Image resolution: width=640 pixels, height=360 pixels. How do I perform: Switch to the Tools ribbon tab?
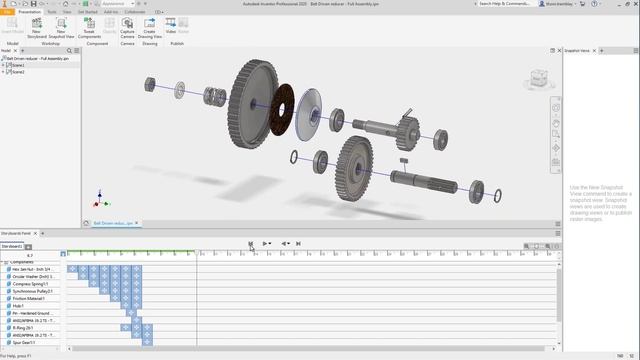[52, 12]
